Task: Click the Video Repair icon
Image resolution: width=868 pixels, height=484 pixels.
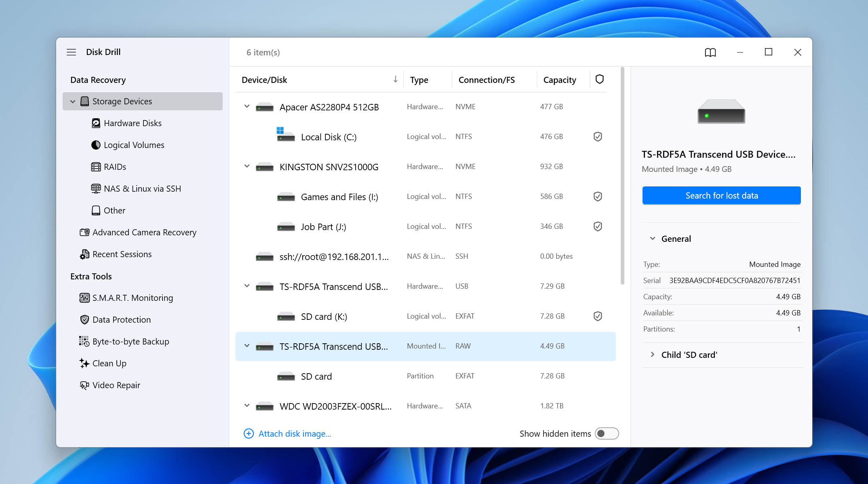Action: click(x=84, y=385)
